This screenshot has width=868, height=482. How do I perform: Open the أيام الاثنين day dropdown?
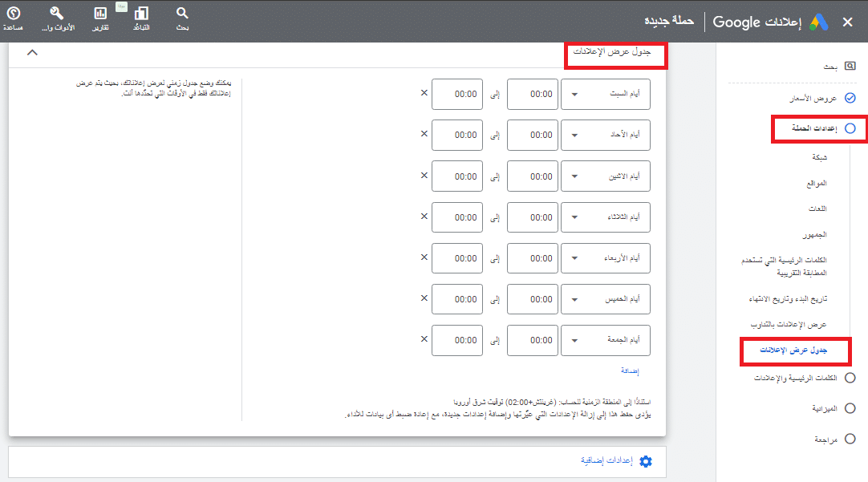pos(606,176)
